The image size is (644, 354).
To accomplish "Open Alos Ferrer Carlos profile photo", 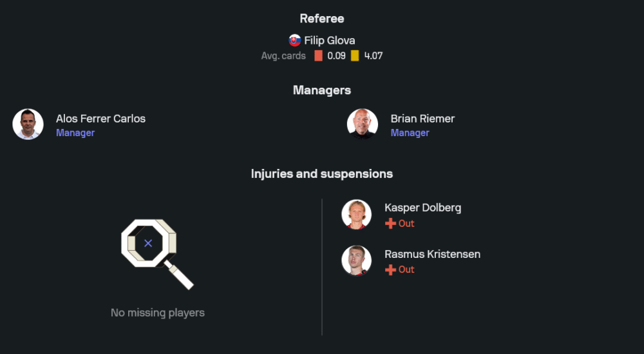I will tap(28, 124).
